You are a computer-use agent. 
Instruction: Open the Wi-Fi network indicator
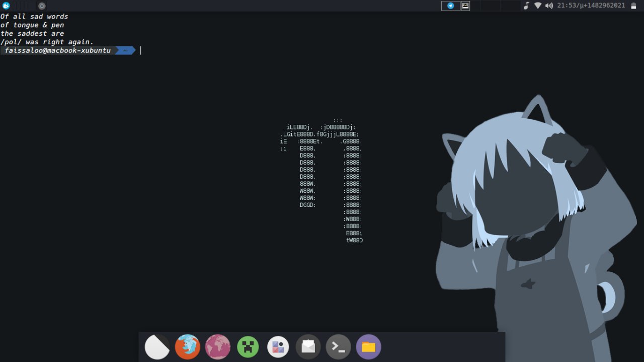click(x=538, y=6)
